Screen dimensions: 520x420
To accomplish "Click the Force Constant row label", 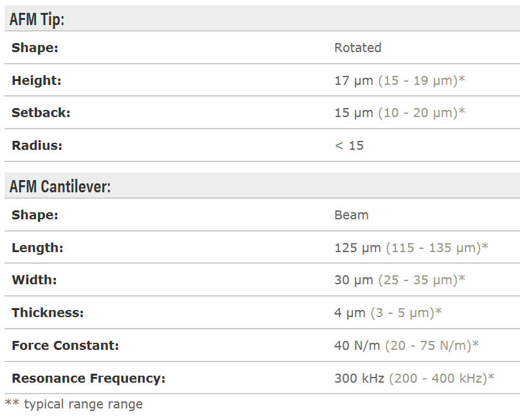I will coord(65,345).
